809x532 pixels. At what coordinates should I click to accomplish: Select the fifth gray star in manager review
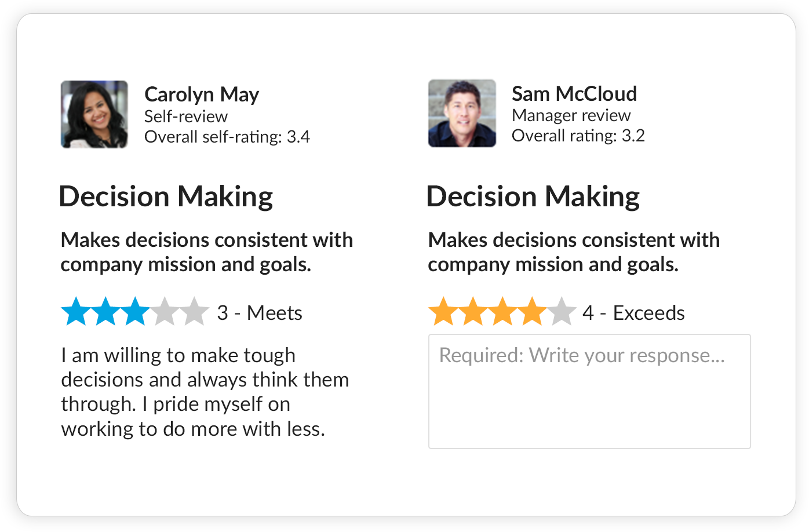[562, 312]
